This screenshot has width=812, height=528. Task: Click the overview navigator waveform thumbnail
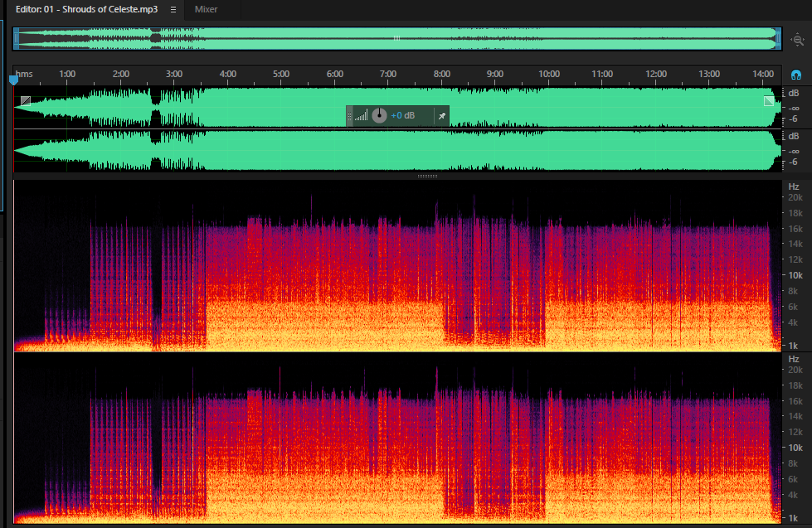click(396, 39)
